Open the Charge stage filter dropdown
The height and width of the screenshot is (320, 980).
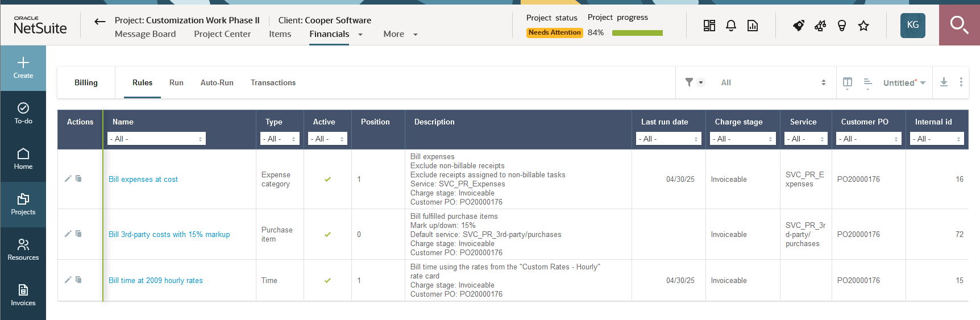coord(743,139)
